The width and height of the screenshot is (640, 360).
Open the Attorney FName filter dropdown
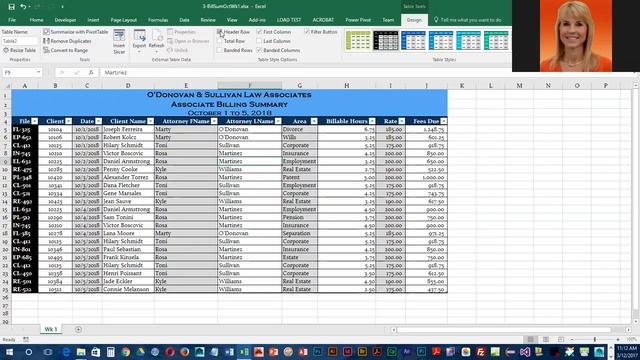[214, 121]
